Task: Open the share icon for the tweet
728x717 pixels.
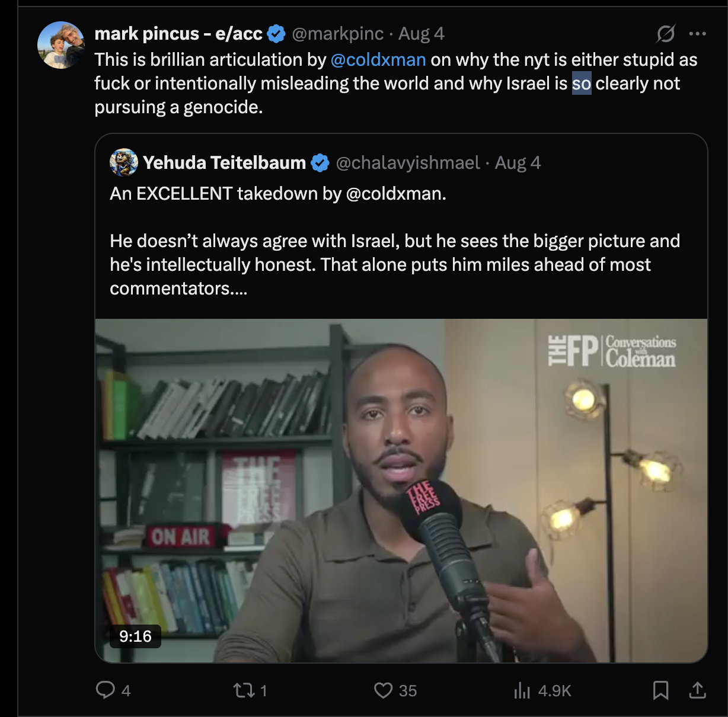Action: pyautogui.click(x=698, y=690)
